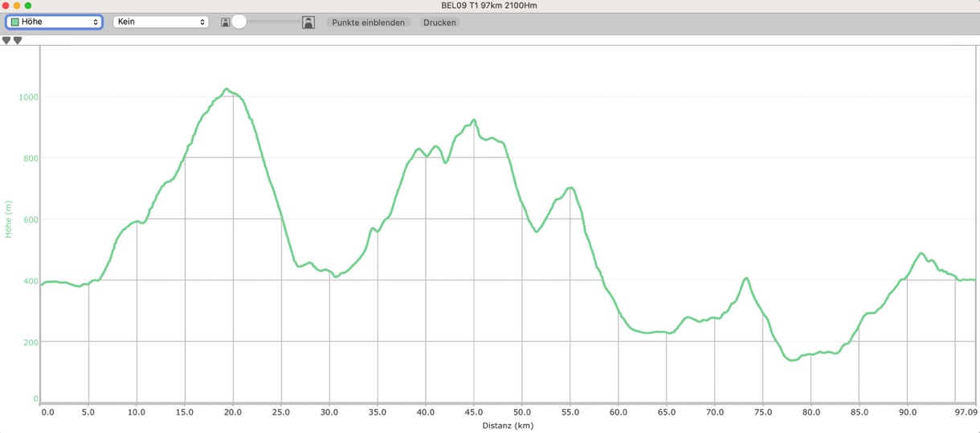Click the green Höhe color square in dropdown
The width and height of the screenshot is (980, 433).
14,22
